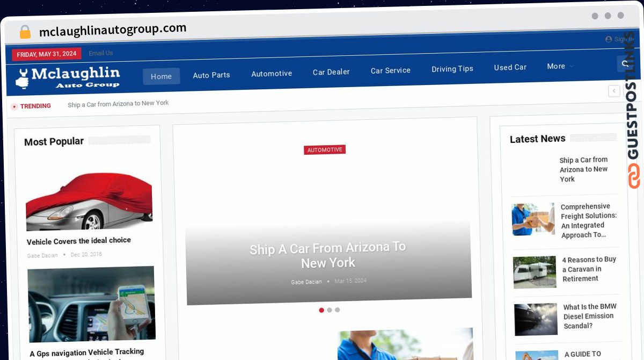This screenshot has width=644, height=360.
Task: Select the first slider pagination dot
Action: pos(321,310)
